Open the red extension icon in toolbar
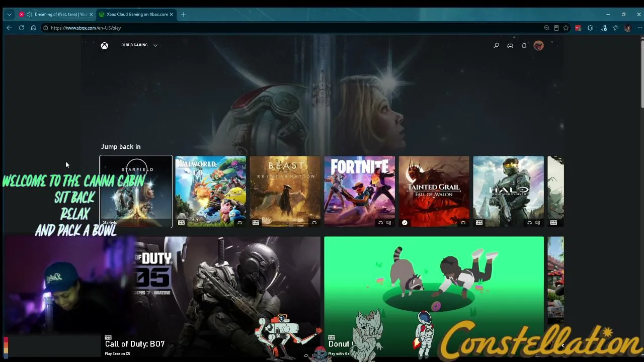The width and height of the screenshot is (644, 362). pyautogui.click(x=578, y=28)
